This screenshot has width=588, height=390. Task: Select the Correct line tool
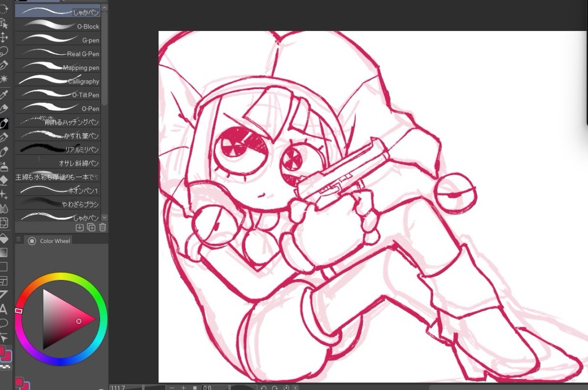tap(4, 337)
